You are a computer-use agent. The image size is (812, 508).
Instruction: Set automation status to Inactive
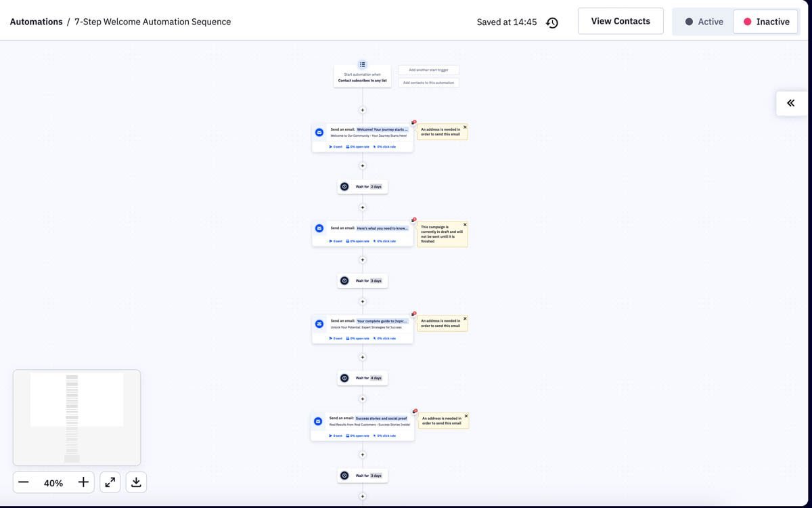tap(766, 22)
